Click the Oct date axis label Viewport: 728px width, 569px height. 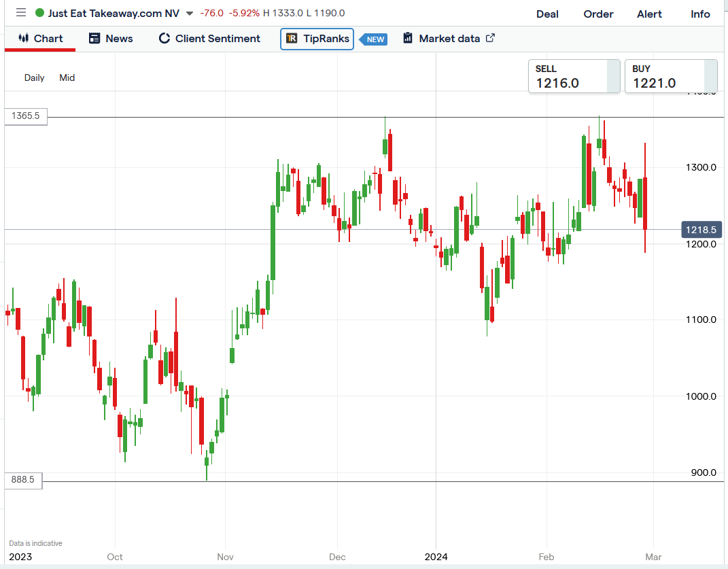tap(115, 557)
